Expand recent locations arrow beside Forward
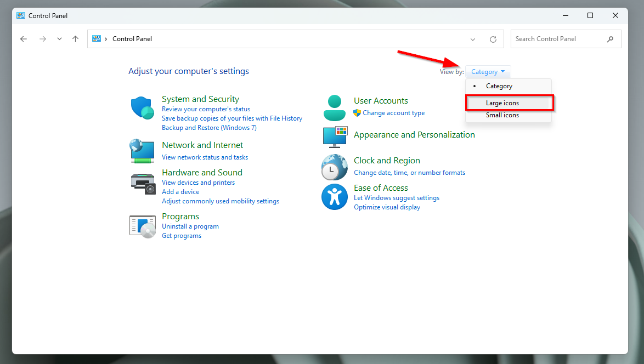This screenshot has height=364, width=644. (x=59, y=39)
